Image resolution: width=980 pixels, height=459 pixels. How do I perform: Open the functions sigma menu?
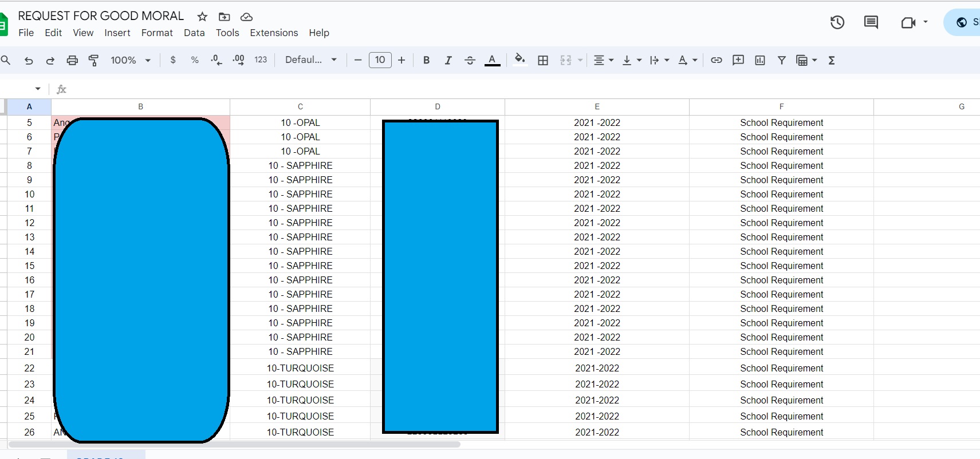click(832, 60)
